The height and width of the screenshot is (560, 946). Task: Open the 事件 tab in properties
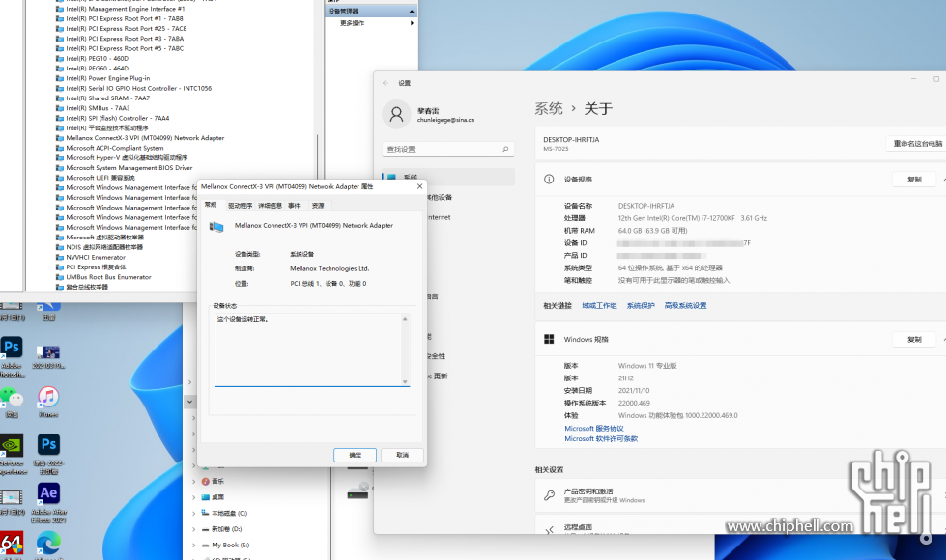[295, 206]
